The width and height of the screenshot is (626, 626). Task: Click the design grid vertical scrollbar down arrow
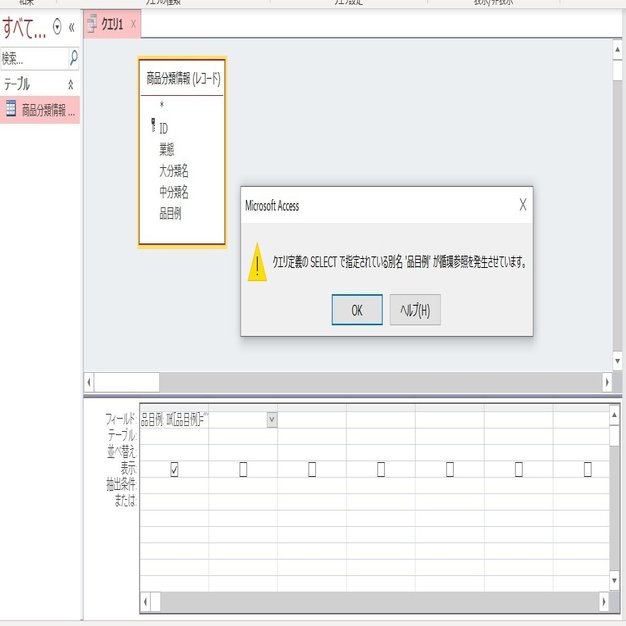[x=614, y=580]
